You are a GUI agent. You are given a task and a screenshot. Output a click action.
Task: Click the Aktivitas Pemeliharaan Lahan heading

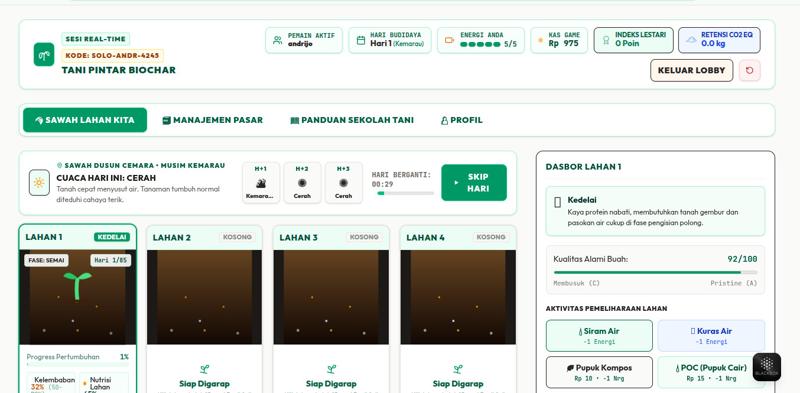606,309
